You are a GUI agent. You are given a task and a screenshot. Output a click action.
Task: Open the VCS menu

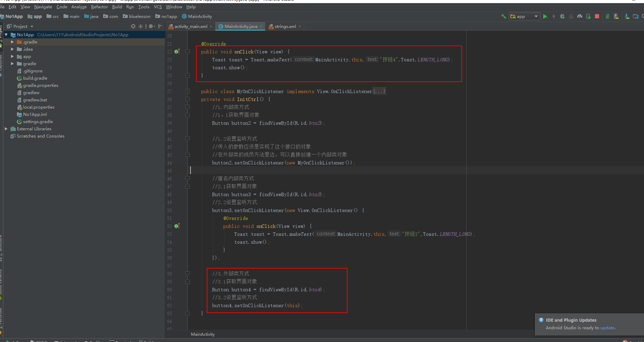coord(158,7)
